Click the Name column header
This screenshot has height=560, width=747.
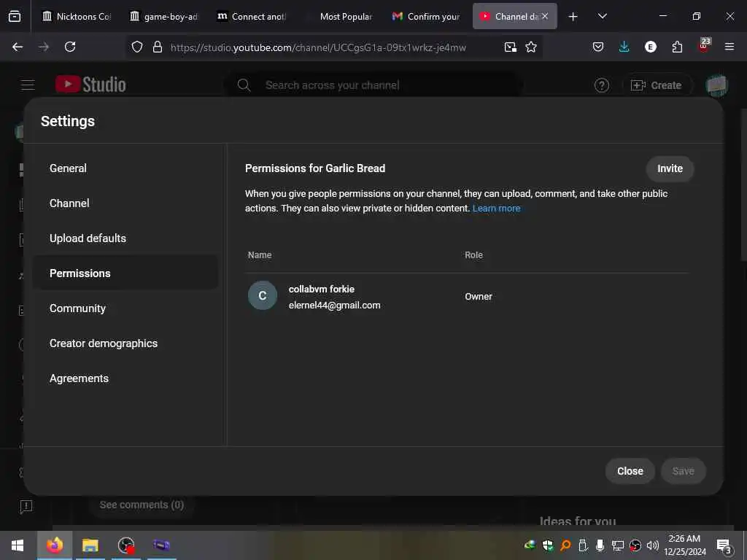[x=260, y=255]
